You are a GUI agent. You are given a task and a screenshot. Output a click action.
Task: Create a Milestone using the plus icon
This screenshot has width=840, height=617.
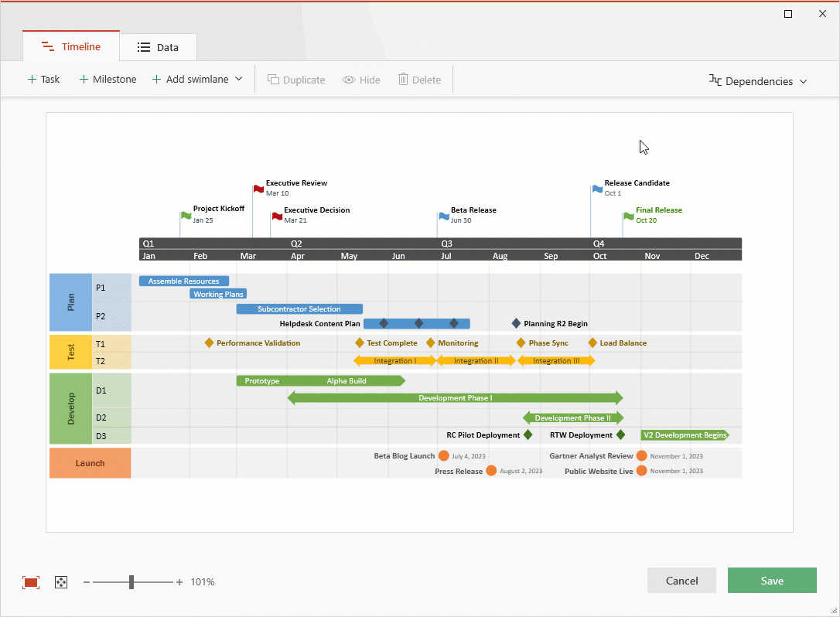coord(82,79)
